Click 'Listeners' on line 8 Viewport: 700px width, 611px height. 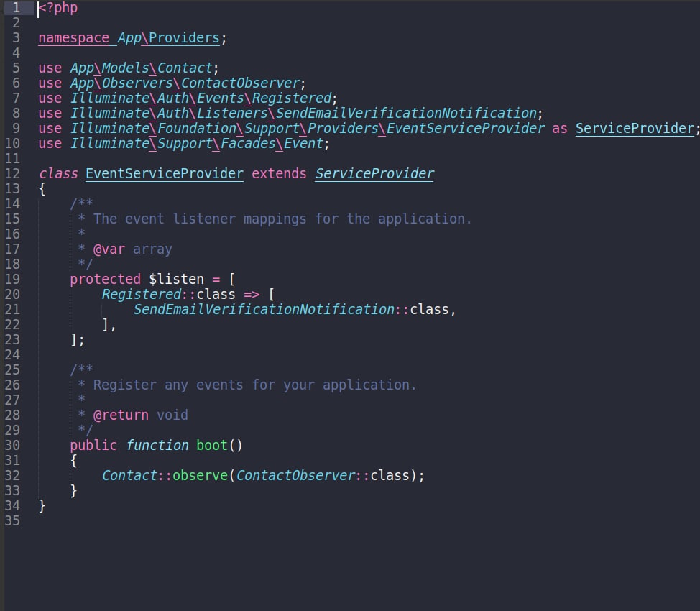tap(232, 114)
